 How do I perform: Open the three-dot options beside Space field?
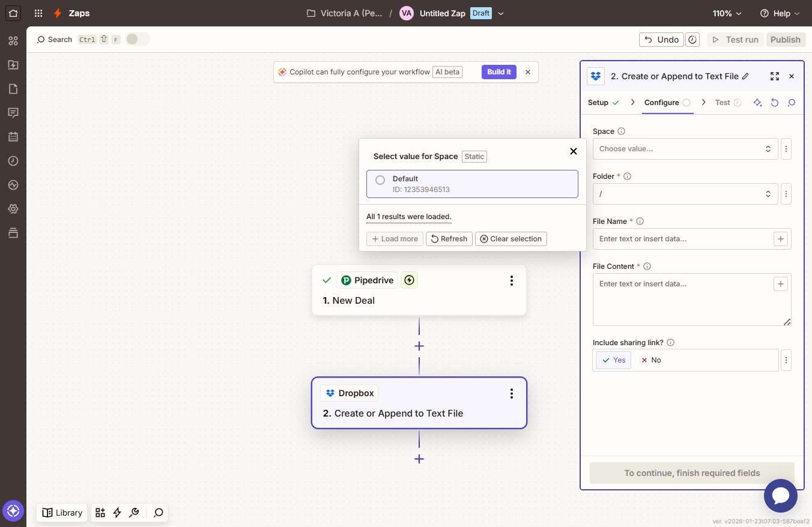click(786, 149)
